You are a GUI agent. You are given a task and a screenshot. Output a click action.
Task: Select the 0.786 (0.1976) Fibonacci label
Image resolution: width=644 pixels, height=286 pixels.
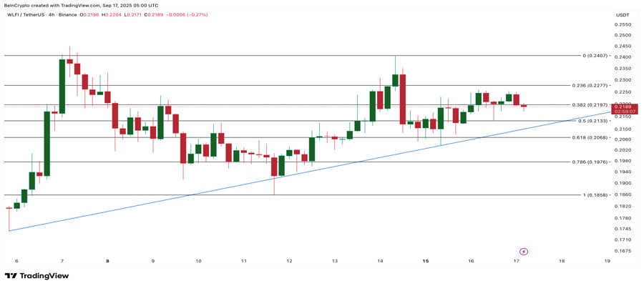(x=591, y=162)
